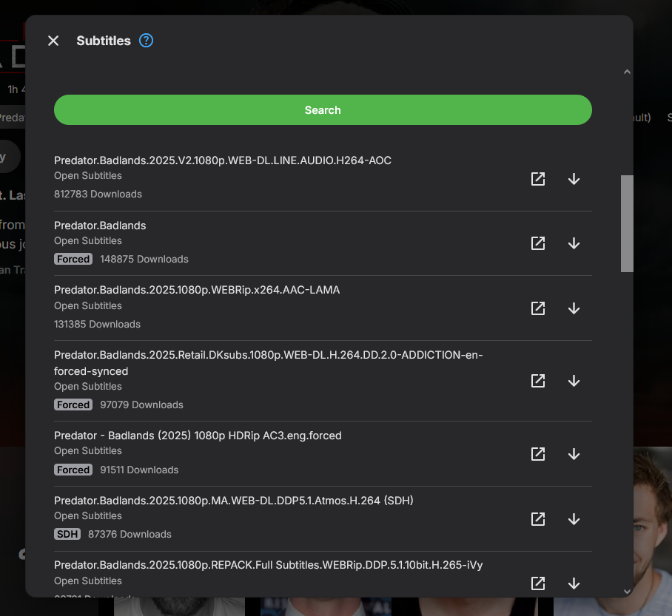This screenshot has height=616, width=672.
Task: Download the plain Predator.Badlands forced subtitle
Action: point(574,243)
